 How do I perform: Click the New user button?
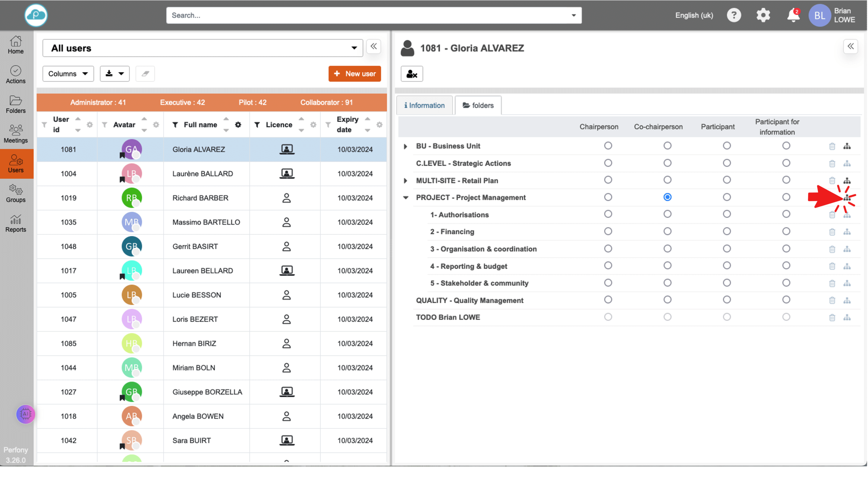(354, 74)
